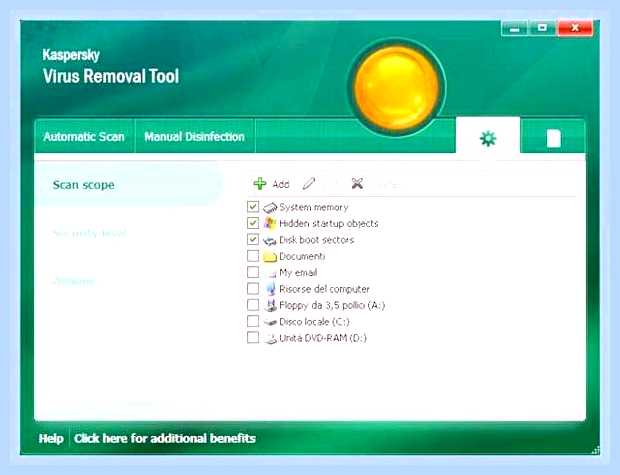620x475 pixels.
Task: Select the My email text label
Action: [x=298, y=273]
